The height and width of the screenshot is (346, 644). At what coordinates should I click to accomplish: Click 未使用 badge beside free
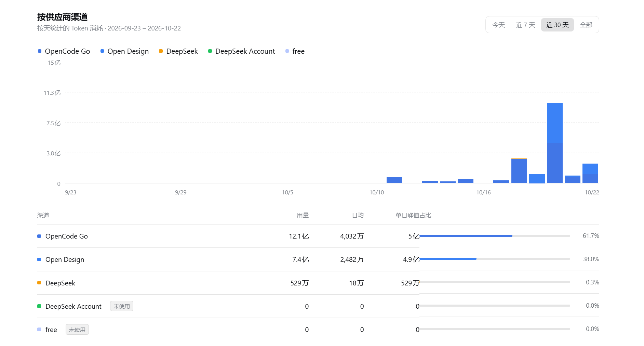tap(77, 330)
